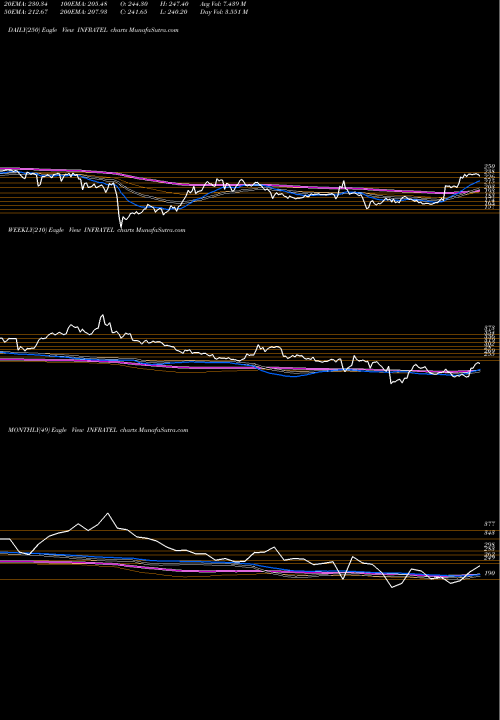Click the MONTHLY(49) Eagle View chart title
The height and width of the screenshot is (720, 500).
(x=98, y=430)
